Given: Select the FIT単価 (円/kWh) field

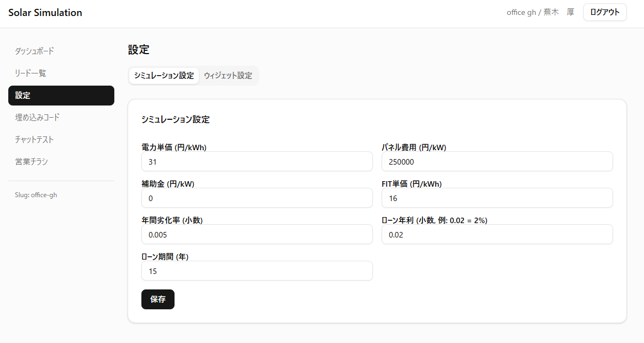Looking at the screenshot, I should click(497, 198).
